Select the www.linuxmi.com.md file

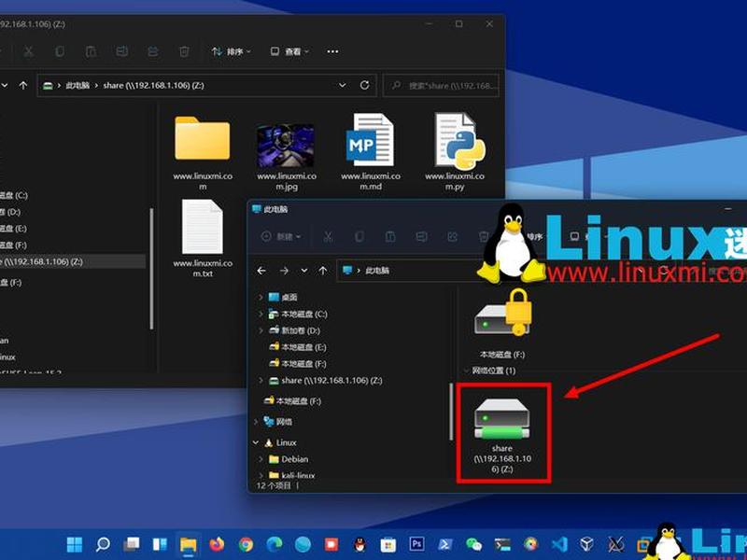(371, 151)
